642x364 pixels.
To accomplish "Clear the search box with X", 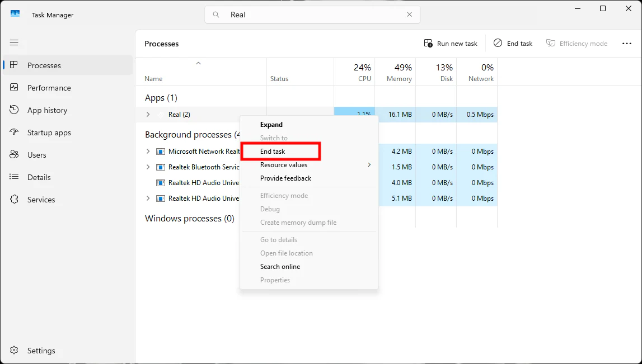I will coord(409,15).
